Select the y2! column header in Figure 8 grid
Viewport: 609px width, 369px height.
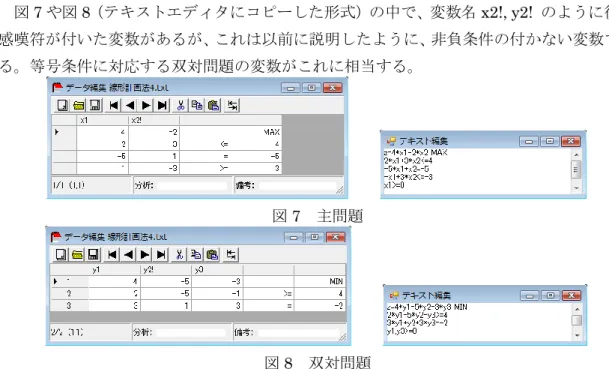click(x=166, y=270)
